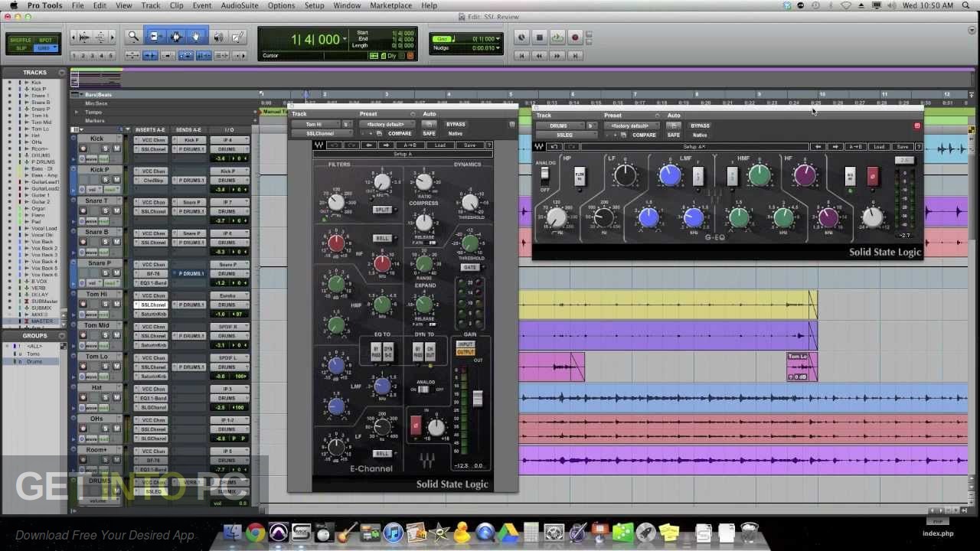
Task: Select the Scrubber speaker tool
Action: [218, 36]
